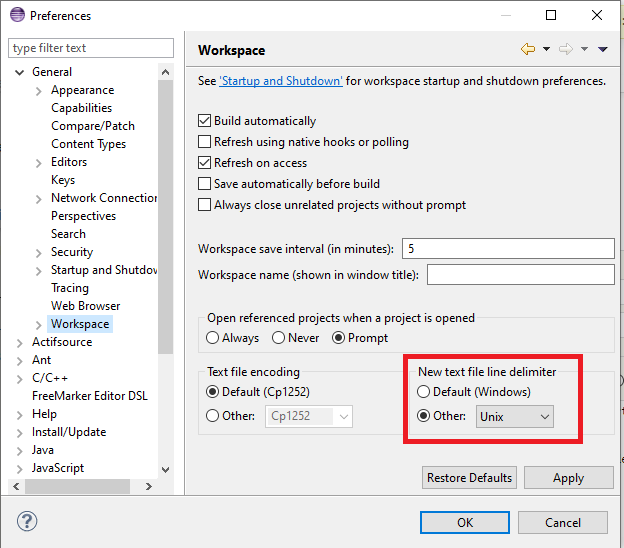Click the tree's vertical scrollbar
This screenshot has width=624, height=548.
click(x=165, y=200)
